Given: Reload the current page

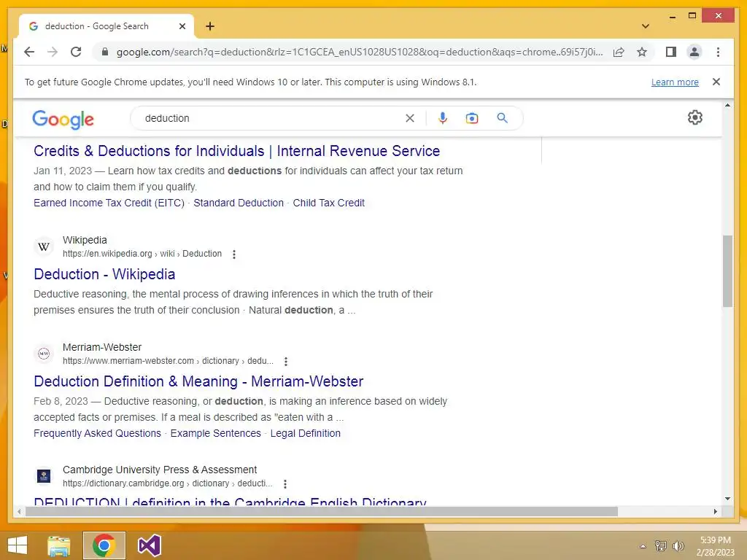Looking at the screenshot, I should pyautogui.click(x=76, y=52).
